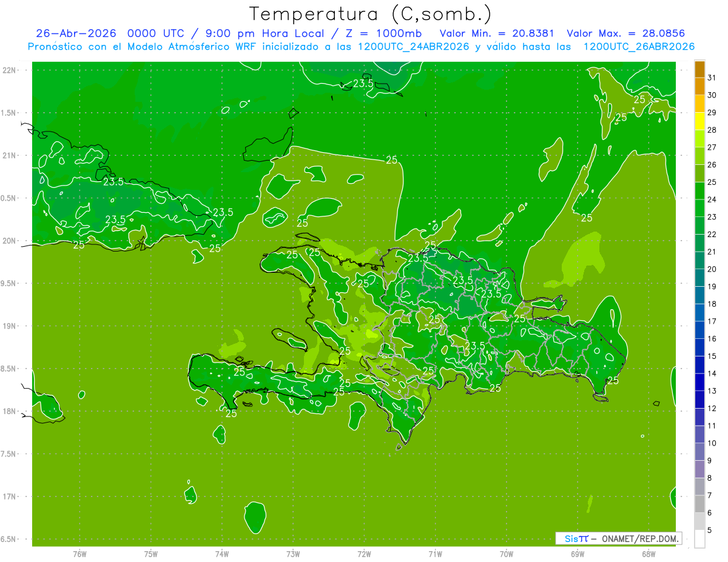This screenshot has height=562, width=728.
Task: Click the 17N latitude axis label
Action: click(10, 497)
